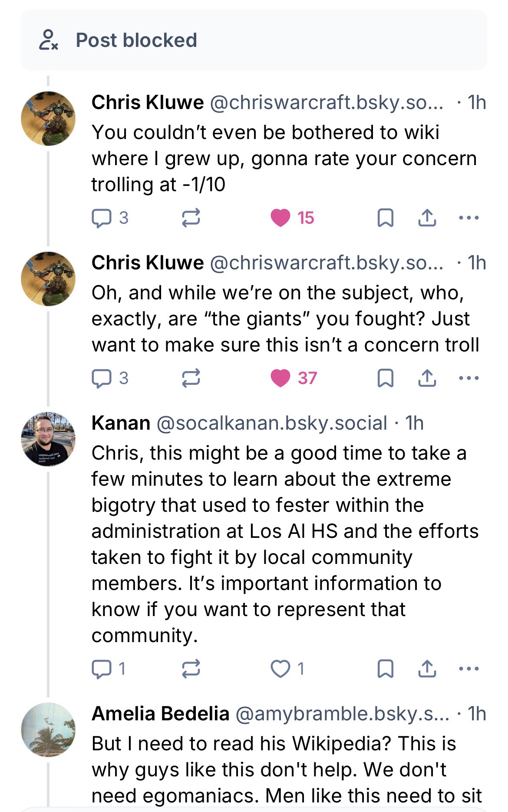Screen dimensions: 508x812
Task: Open Kanan's profile picture
Action: (48, 439)
